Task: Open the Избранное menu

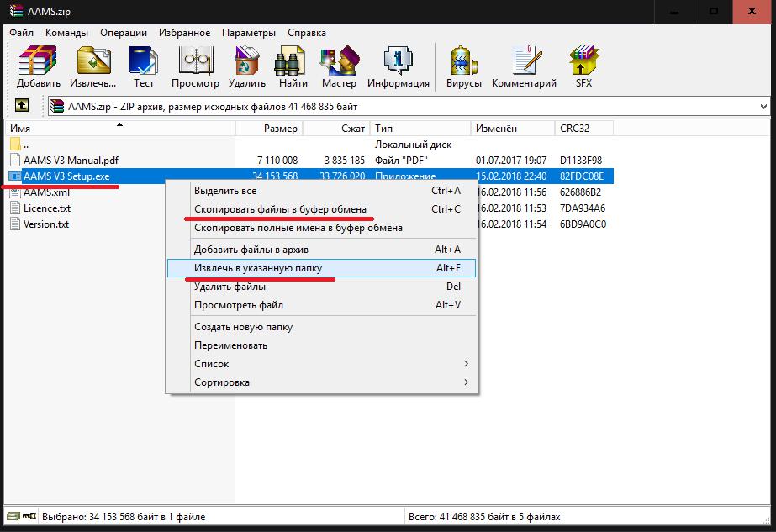Action: point(185,33)
